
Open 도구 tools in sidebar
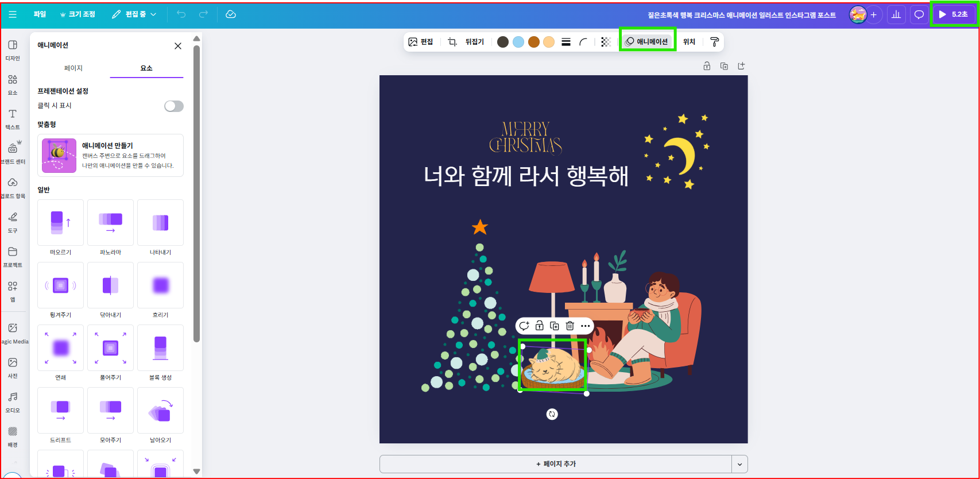click(13, 222)
